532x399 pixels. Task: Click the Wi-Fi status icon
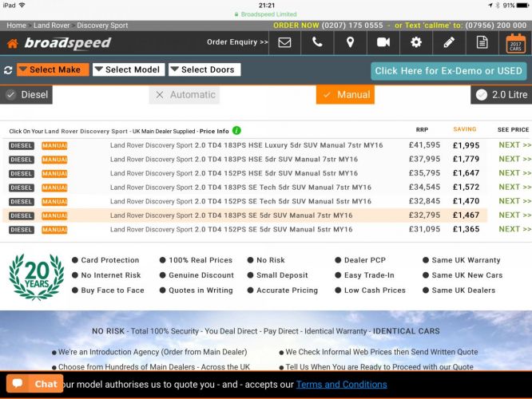click(x=22, y=5)
